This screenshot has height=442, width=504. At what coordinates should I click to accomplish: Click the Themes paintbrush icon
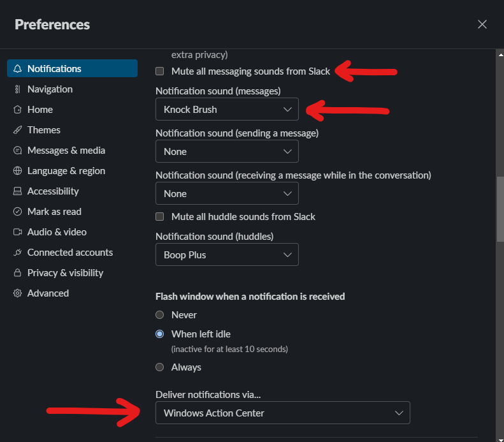pos(17,130)
